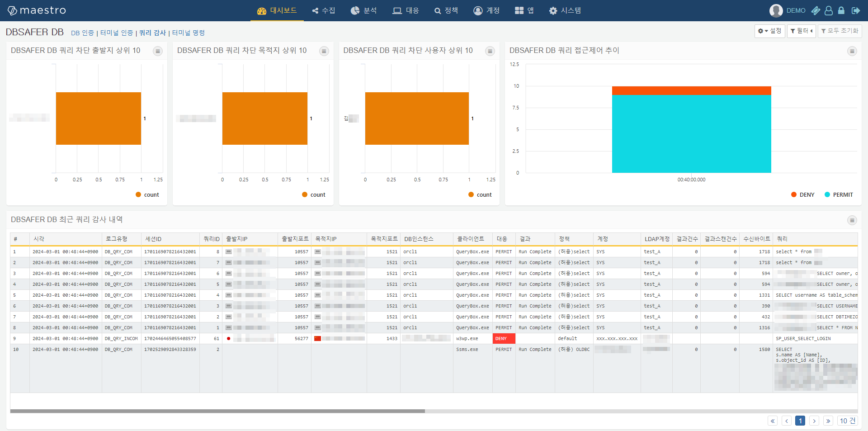Open the 대응 response menu

[x=406, y=10]
